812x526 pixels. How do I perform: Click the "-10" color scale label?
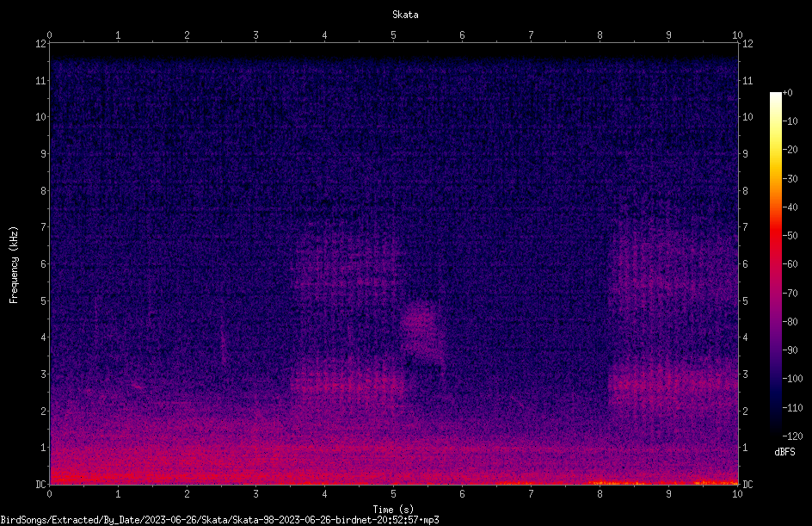tap(790, 121)
